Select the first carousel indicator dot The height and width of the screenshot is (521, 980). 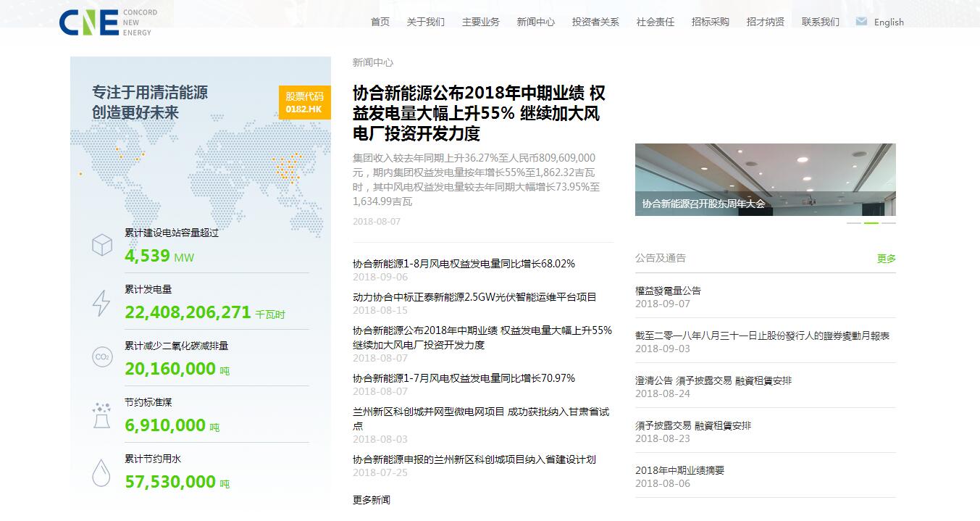(853, 223)
